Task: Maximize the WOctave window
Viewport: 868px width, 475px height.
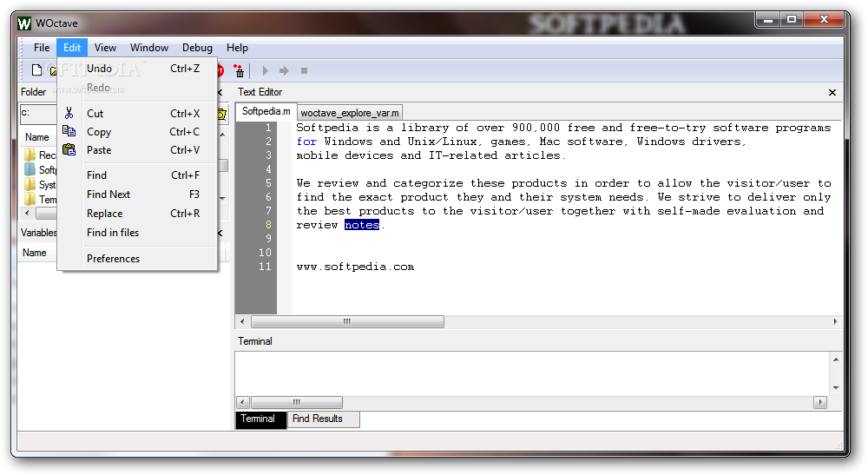Action: (x=792, y=20)
